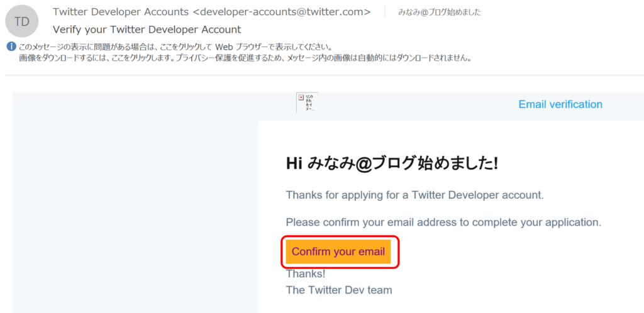Image resolution: width=644 pixels, height=313 pixels.
Task: Click the blue info icon in notice bar
Action: click(x=11, y=47)
